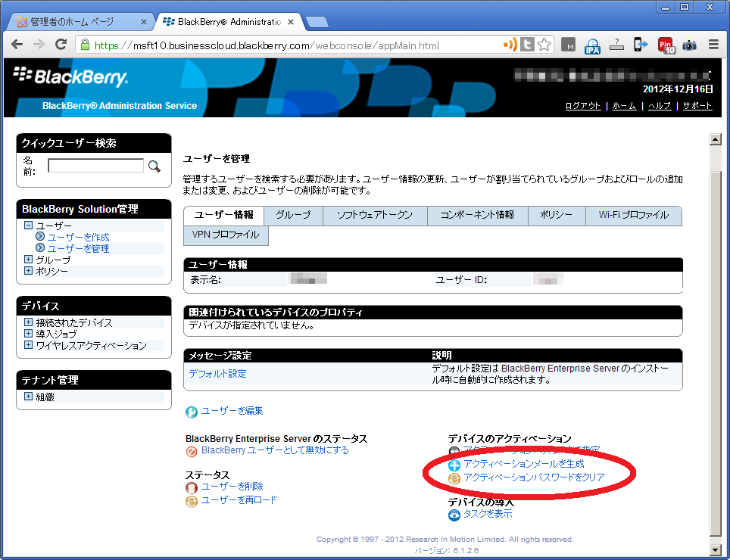Click the browser forward arrow
Screen dimensions: 730x560
tap(39, 45)
